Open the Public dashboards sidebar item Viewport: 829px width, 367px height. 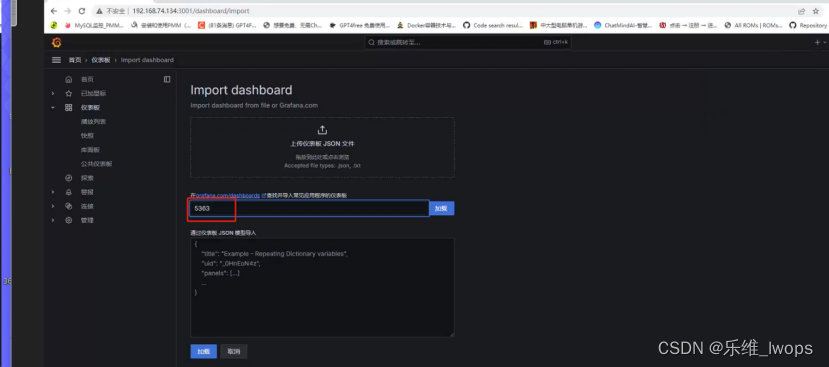pyautogui.click(x=97, y=164)
